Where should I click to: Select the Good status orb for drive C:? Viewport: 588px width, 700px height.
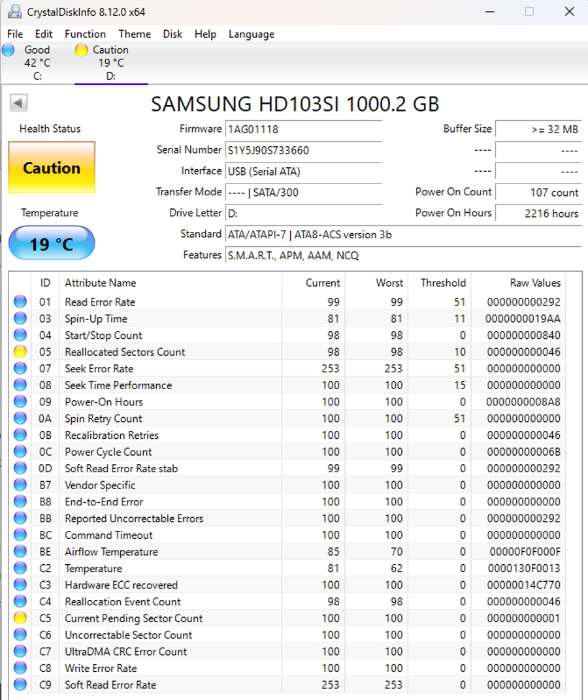click(8, 50)
